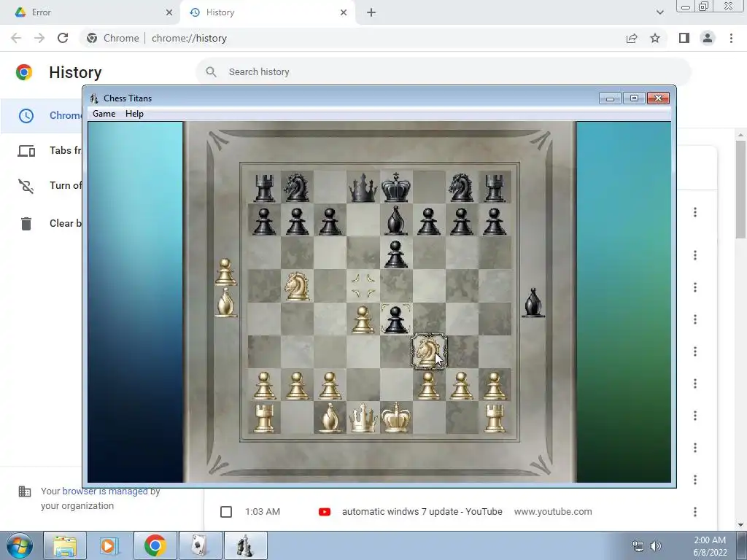Click the selected white knight on f3

pyautogui.click(x=429, y=352)
